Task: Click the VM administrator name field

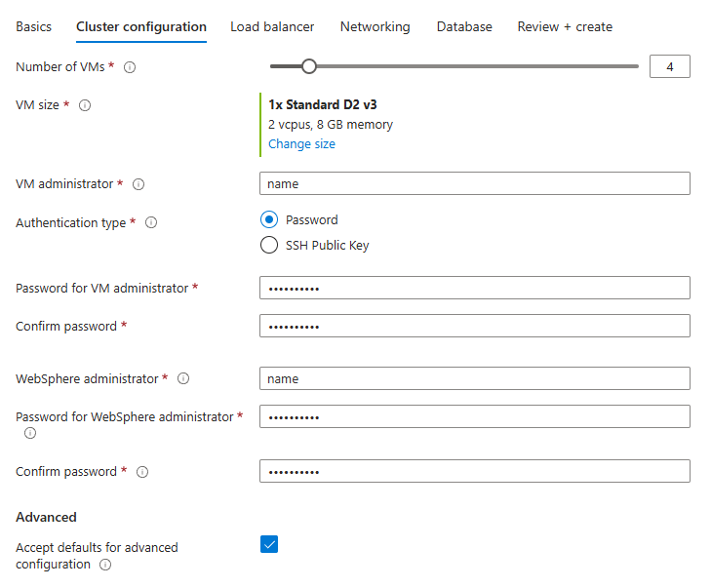Action: click(474, 183)
